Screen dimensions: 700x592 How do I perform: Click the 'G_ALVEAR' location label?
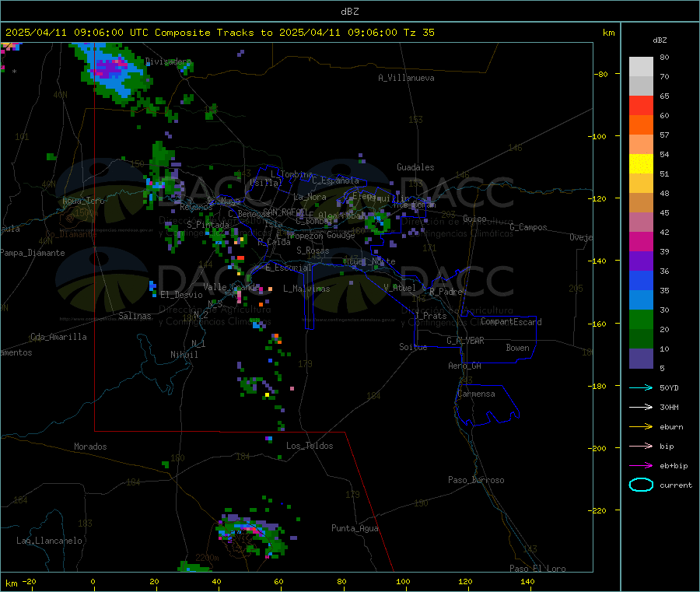tap(465, 341)
